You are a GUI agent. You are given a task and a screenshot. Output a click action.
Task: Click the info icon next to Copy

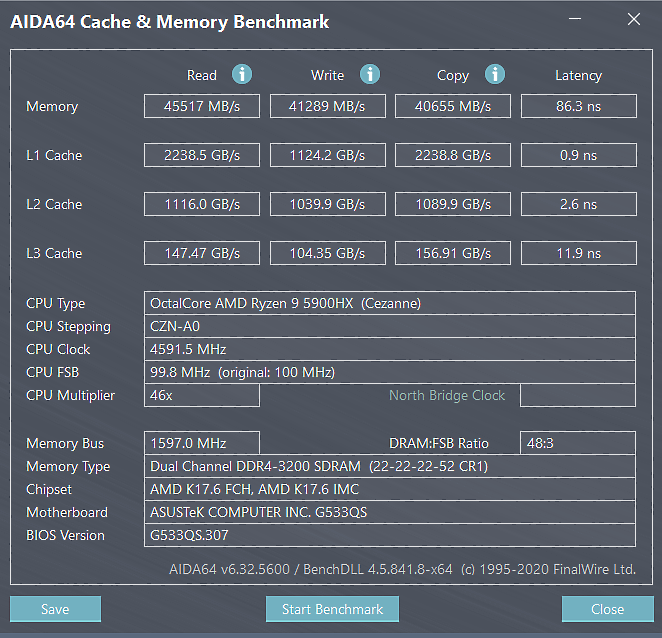pyautogui.click(x=495, y=74)
